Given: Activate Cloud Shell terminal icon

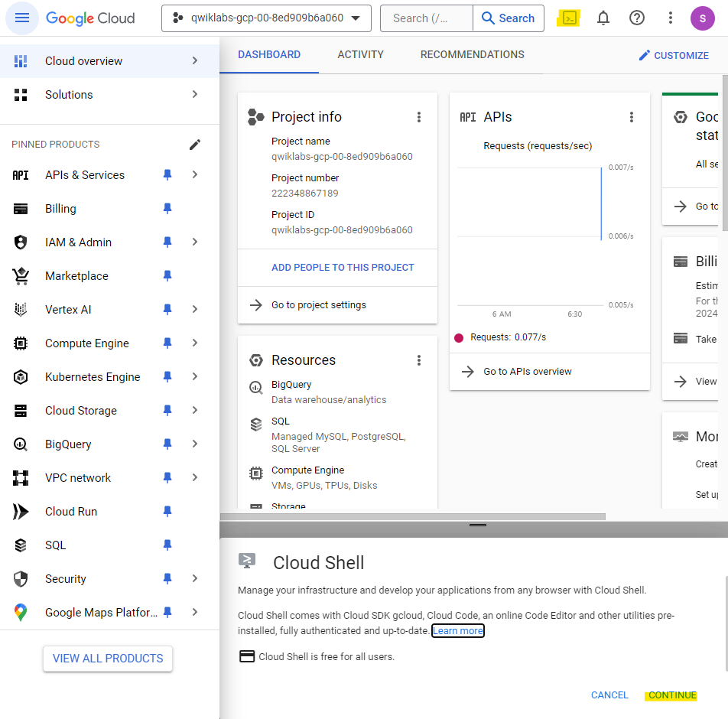Looking at the screenshot, I should click(569, 18).
